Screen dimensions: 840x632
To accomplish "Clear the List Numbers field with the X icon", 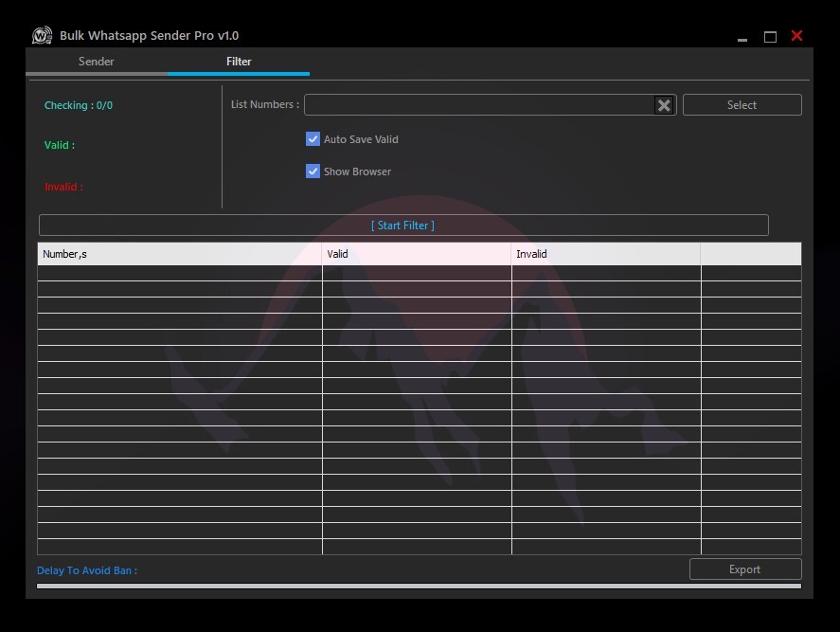I will (x=664, y=105).
